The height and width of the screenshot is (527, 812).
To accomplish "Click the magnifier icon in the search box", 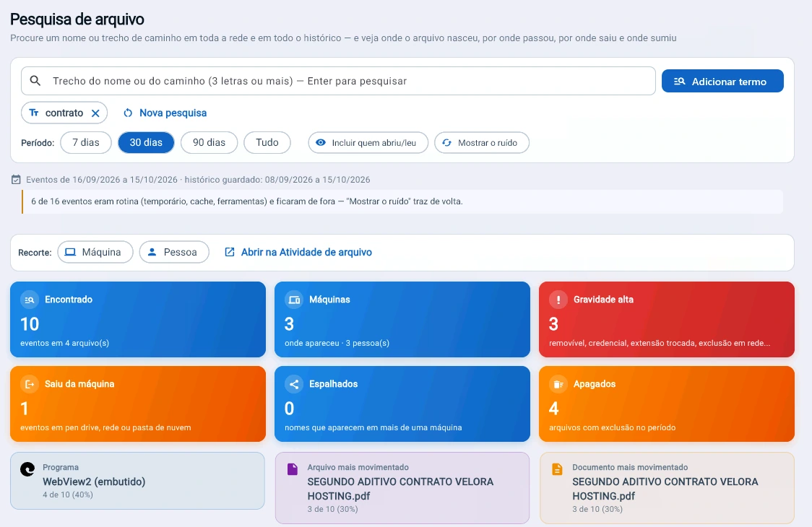I will [35, 81].
